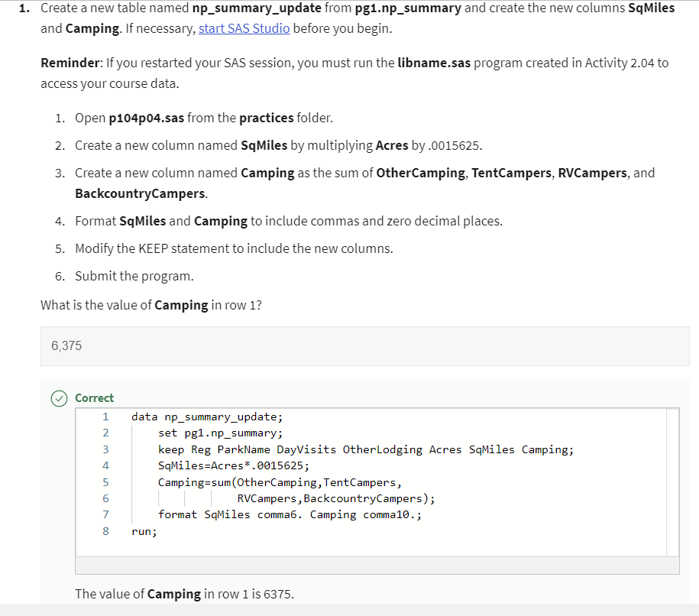Click bold libname.sas text in the reminder
This screenshot has height=616, width=699.
point(434,63)
